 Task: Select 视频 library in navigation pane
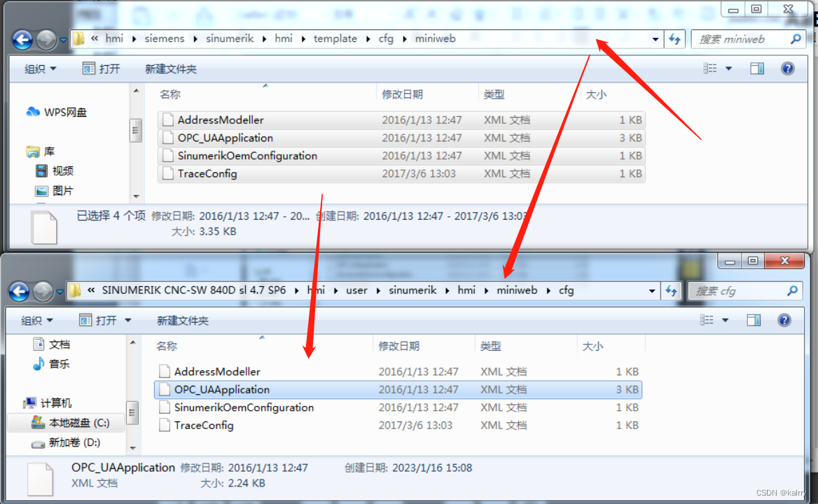tap(55, 170)
